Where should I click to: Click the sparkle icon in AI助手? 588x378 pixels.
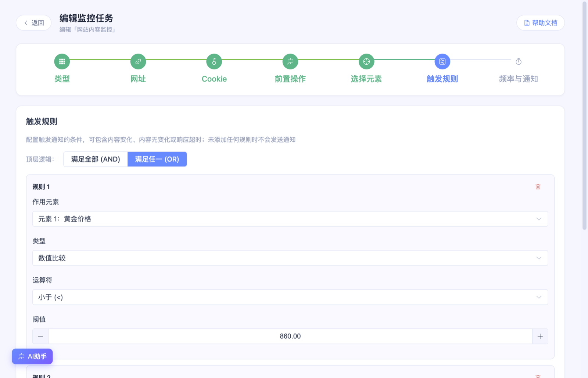click(x=21, y=356)
